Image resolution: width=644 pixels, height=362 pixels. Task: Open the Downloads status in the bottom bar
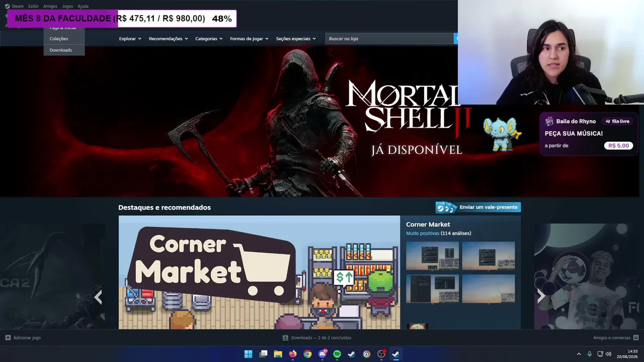321,338
